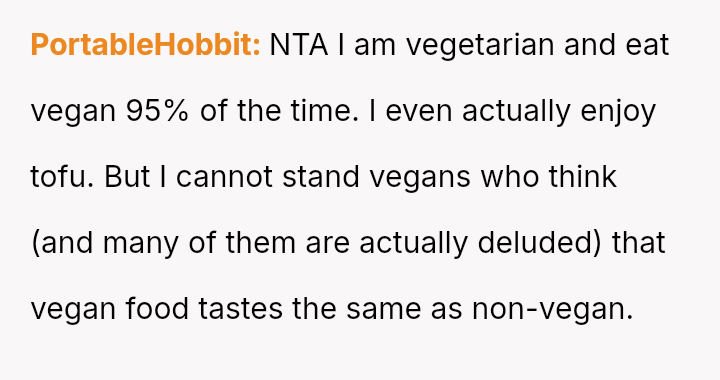Click the word many
Image resolution: width=720 pixels, height=380 pixels.
click(141, 244)
